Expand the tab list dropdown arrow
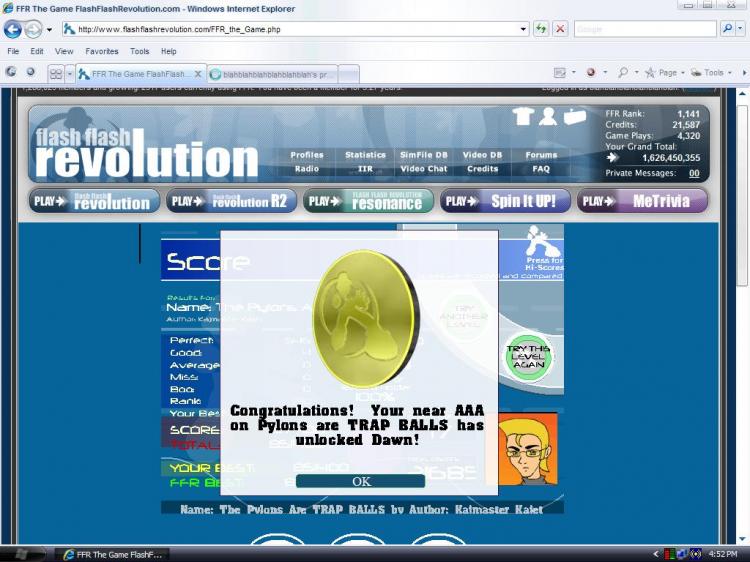The width and height of the screenshot is (750, 562). click(70, 74)
